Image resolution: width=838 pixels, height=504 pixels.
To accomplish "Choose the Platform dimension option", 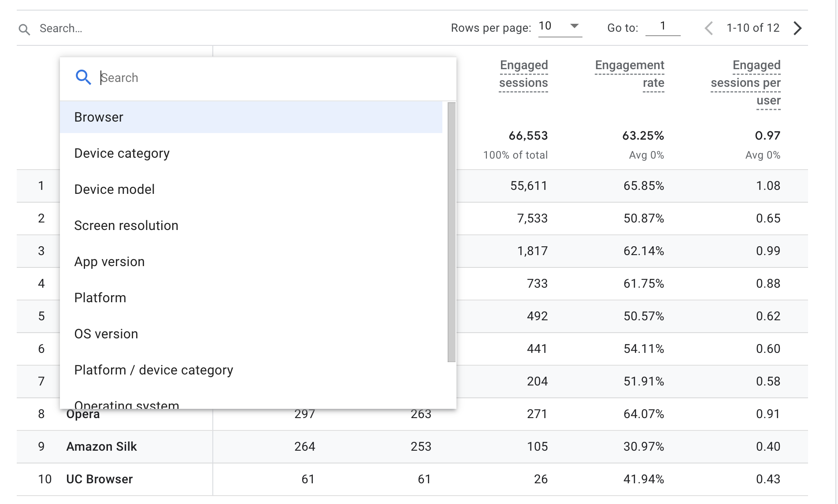I will [x=100, y=298].
